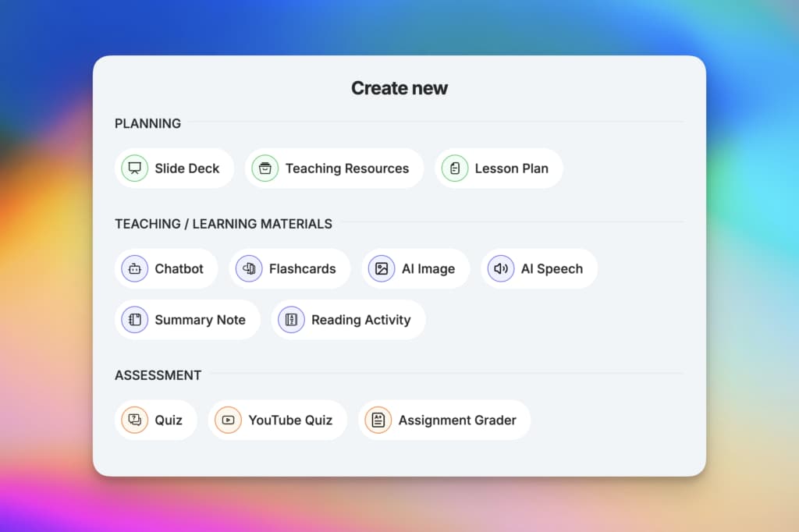Select the Flashcards label
Image resolution: width=799 pixels, height=532 pixels.
click(302, 268)
